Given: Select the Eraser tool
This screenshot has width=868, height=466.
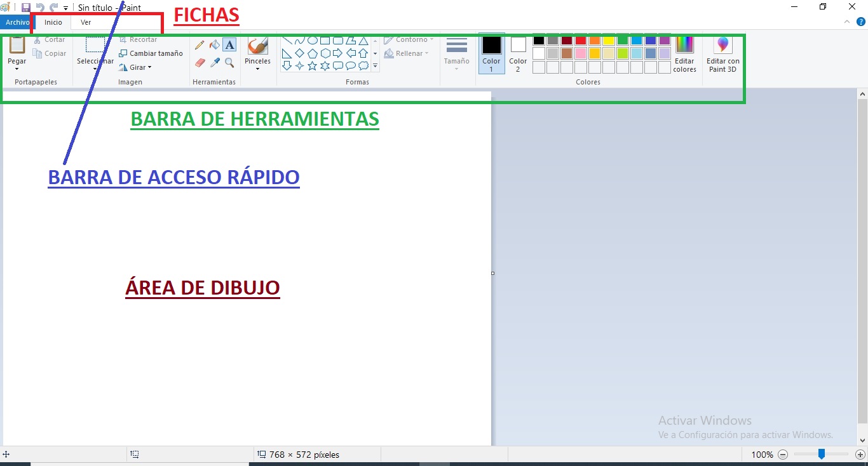Looking at the screenshot, I should [199, 63].
